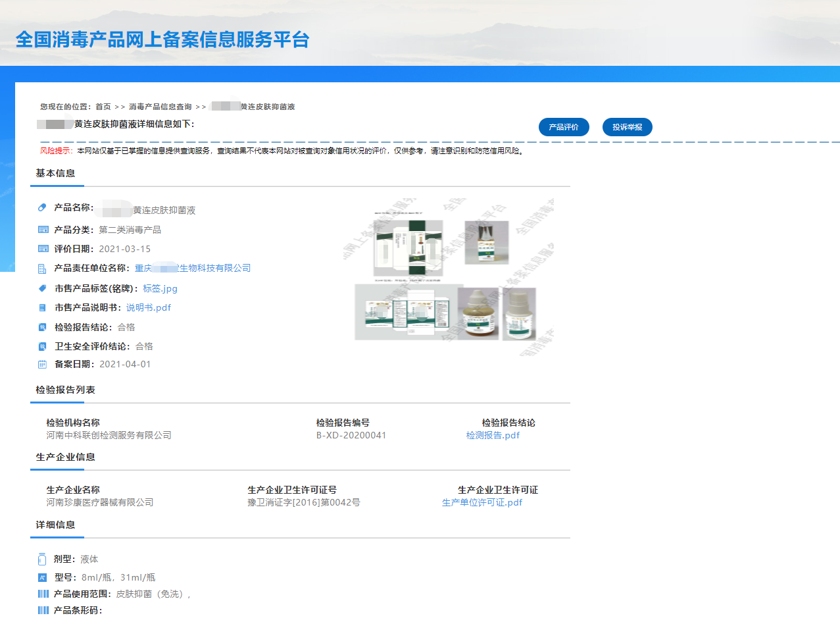Open the 标签.jpg label file
Screen dimensions: 840x626
click(160, 288)
